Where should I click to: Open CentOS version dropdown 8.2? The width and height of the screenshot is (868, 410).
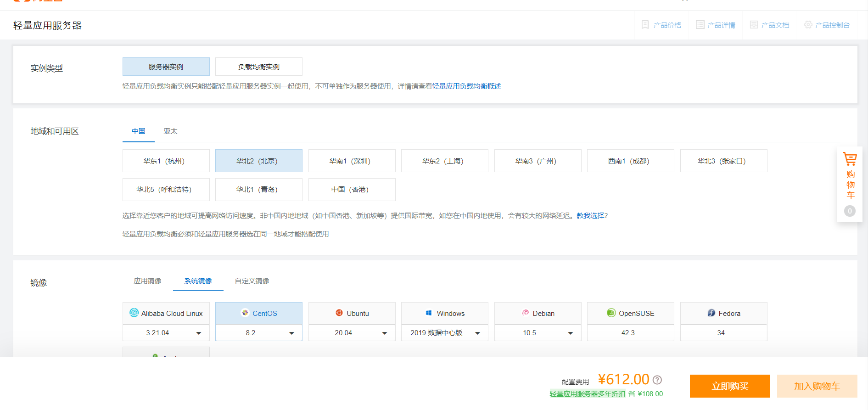click(x=259, y=333)
